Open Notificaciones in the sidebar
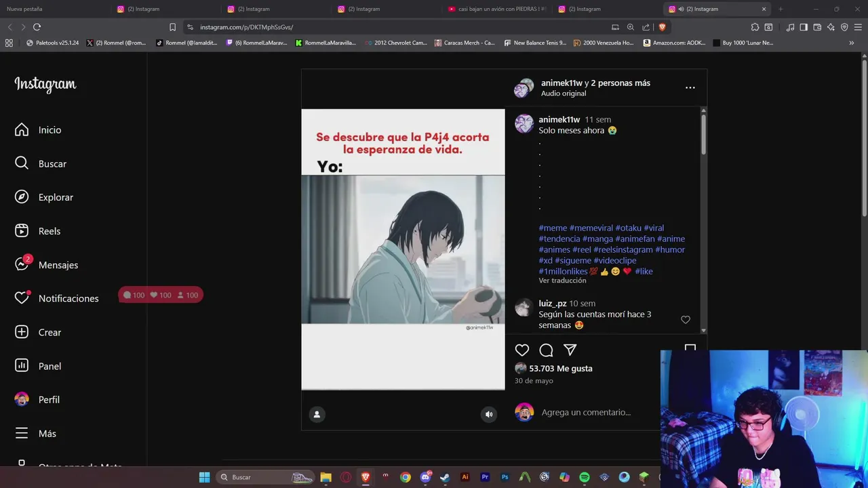 coord(57,298)
